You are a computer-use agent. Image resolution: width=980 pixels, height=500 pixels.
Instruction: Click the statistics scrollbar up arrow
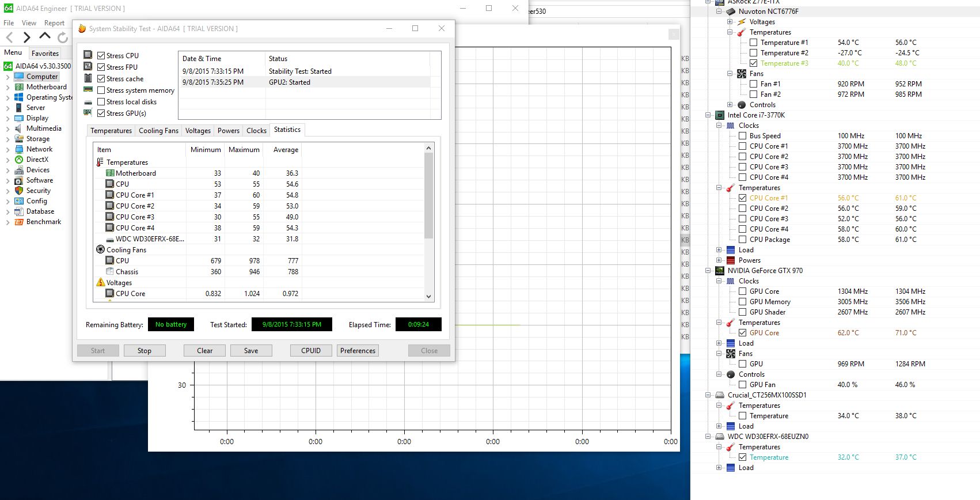(428, 148)
